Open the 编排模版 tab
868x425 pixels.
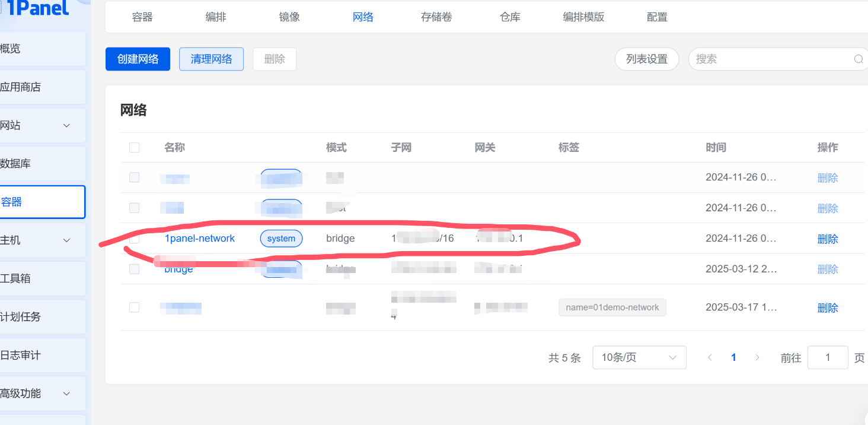(583, 17)
